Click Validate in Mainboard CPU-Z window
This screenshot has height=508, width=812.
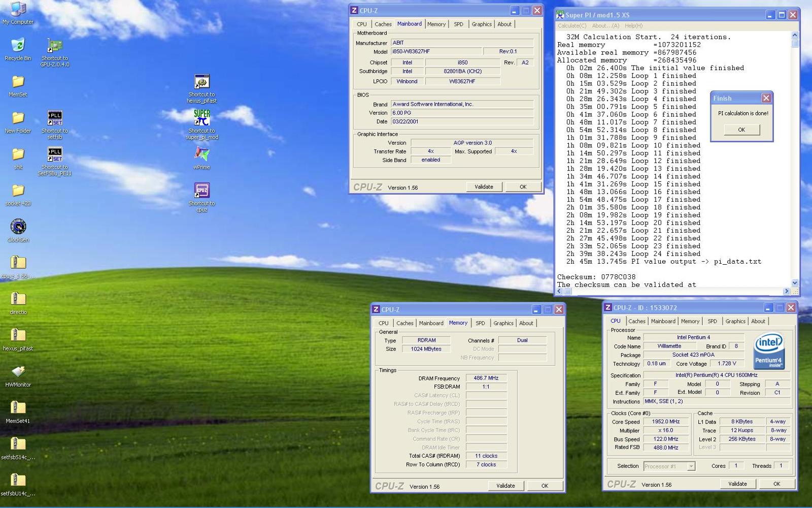[x=484, y=186]
